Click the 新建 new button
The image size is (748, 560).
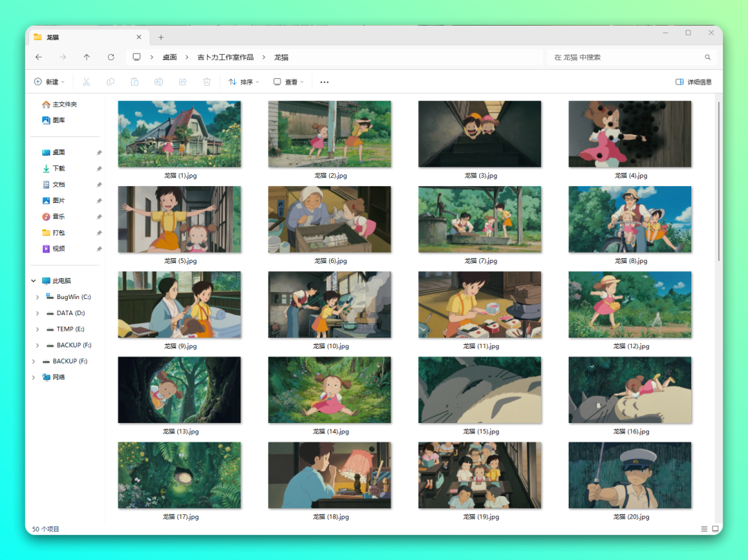point(49,82)
